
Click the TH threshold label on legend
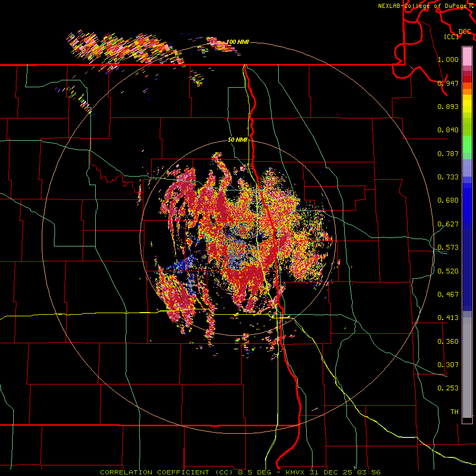click(454, 412)
